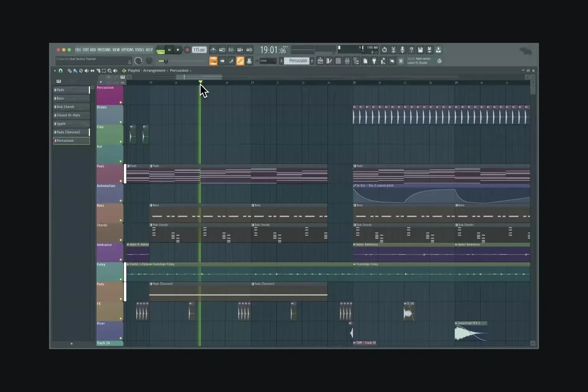
Task: Toggle the playlist magnet snap icon
Action: point(60,71)
